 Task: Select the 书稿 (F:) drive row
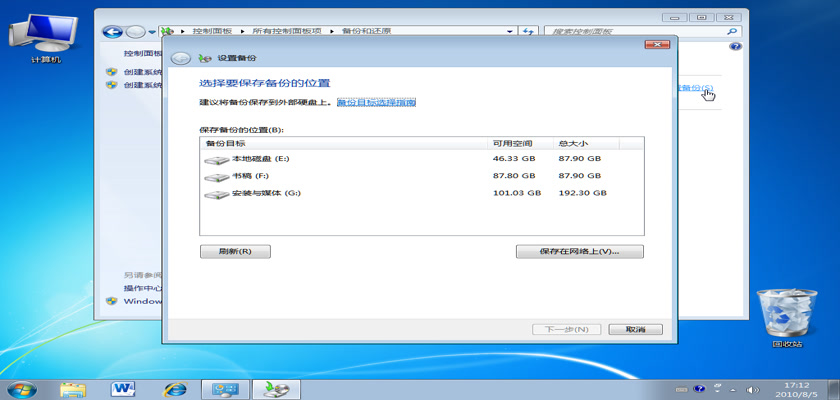(x=250, y=176)
